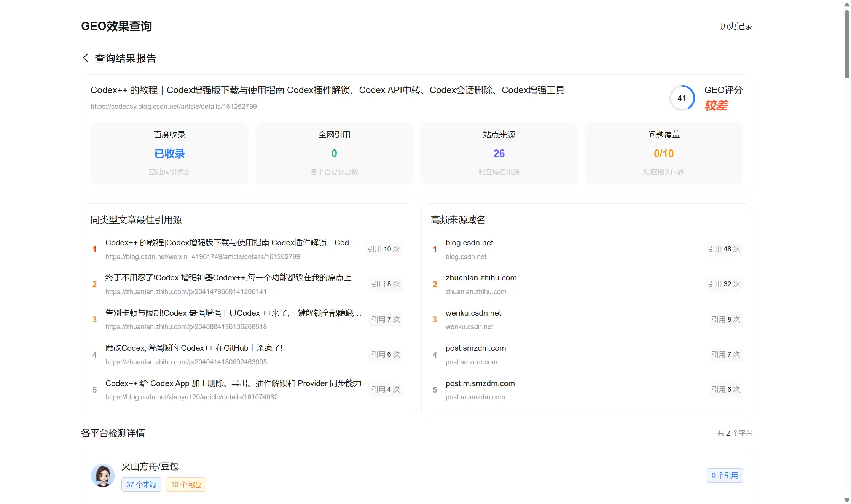Open the codeasy.blog.csdn.net article URL
Screen dimensions: 851x504
[174, 107]
